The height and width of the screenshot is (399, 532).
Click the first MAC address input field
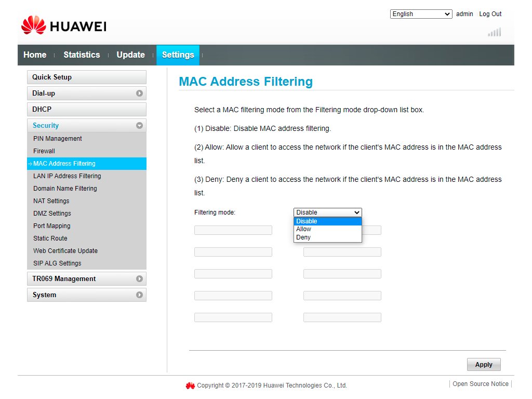tap(233, 230)
